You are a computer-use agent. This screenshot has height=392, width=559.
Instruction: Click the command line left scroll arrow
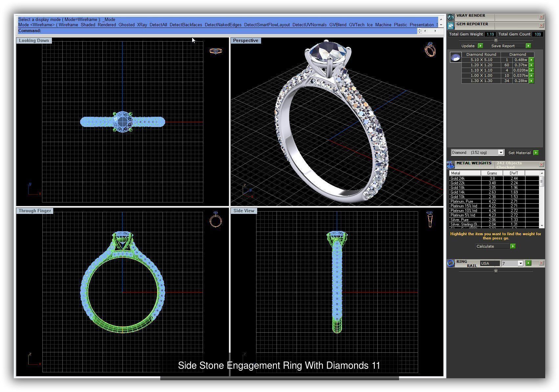pyautogui.click(x=425, y=31)
